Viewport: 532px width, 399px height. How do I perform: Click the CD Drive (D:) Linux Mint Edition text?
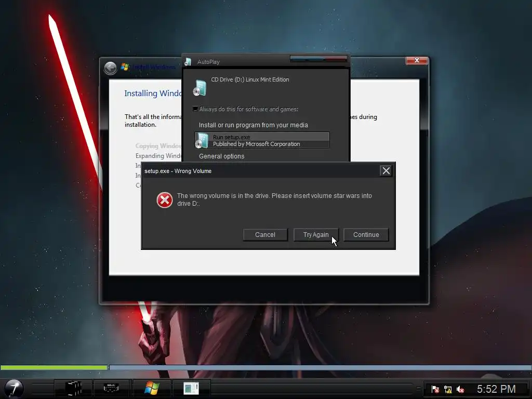[250, 79]
